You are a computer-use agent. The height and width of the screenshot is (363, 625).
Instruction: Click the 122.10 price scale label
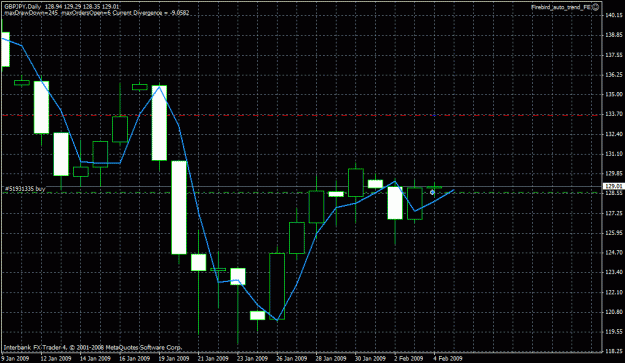[x=614, y=292]
